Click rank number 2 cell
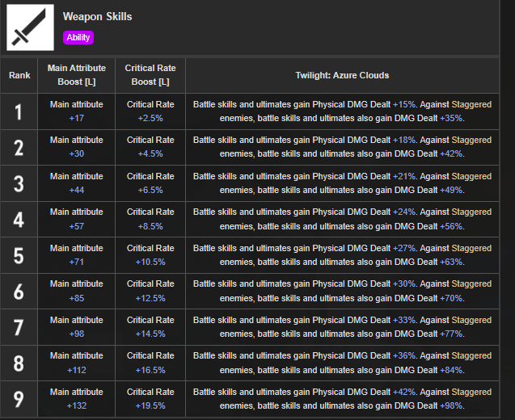The width and height of the screenshot is (515, 420). click(19, 147)
